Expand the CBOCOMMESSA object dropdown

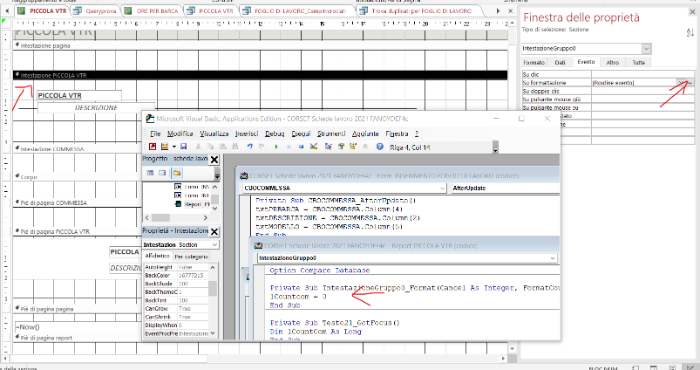442,188
